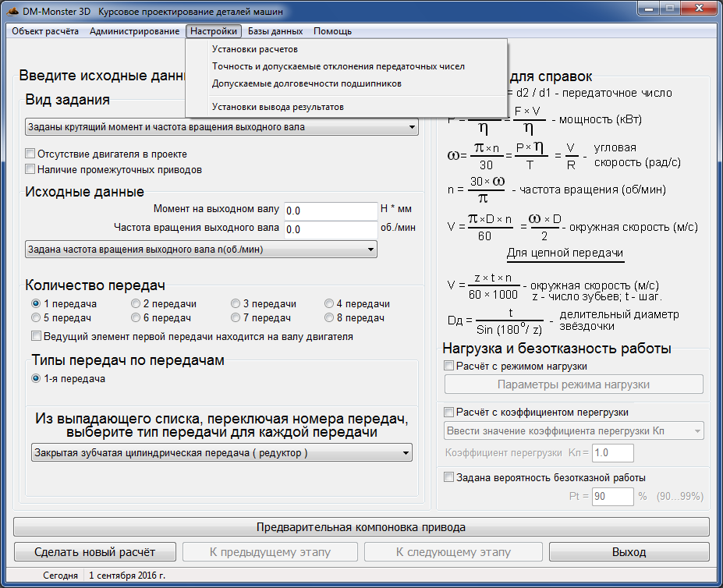
Task: Enable Расчёт с режимом нагрузки checkbox
Action: [x=448, y=366]
